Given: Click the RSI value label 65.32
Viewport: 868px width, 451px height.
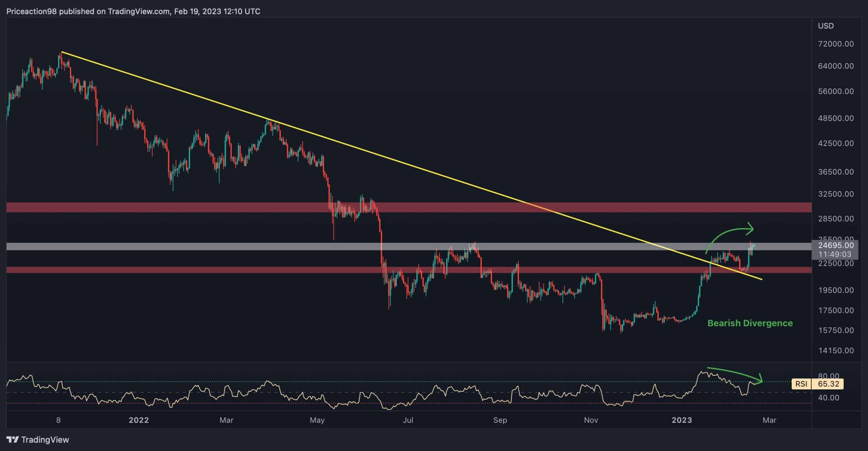Looking at the screenshot, I should [x=828, y=384].
